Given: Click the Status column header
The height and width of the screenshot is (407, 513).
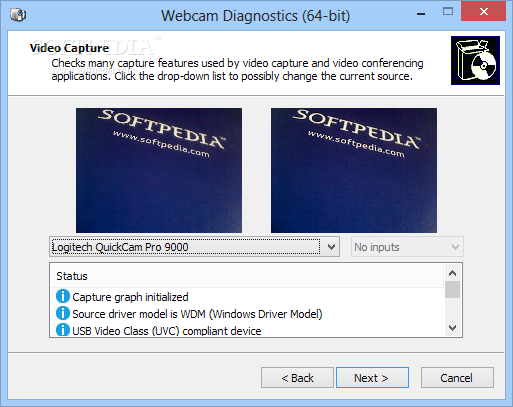Looking at the screenshot, I should click(x=247, y=276).
